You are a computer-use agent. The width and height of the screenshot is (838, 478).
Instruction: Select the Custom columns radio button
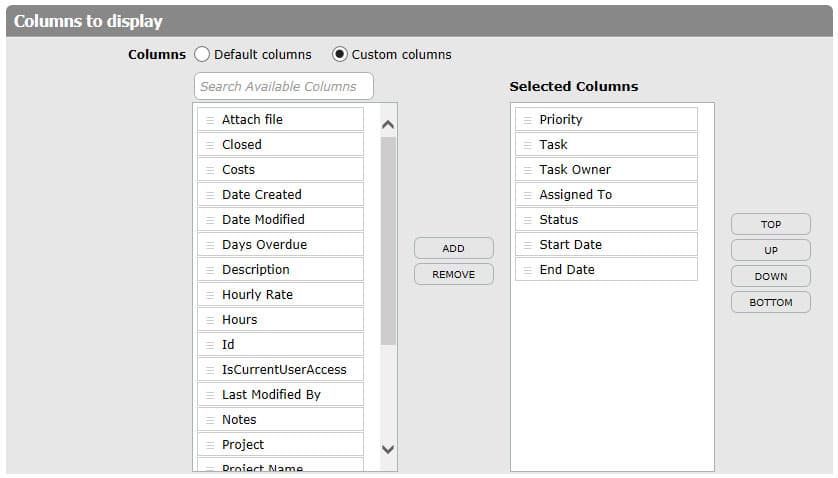click(x=339, y=55)
